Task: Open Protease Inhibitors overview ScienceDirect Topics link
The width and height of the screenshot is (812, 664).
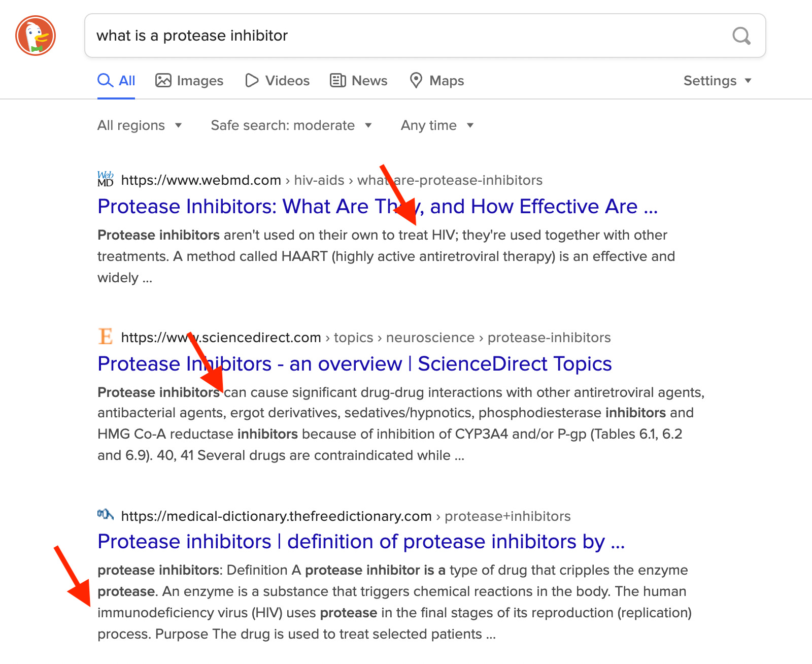Action: point(355,364)
